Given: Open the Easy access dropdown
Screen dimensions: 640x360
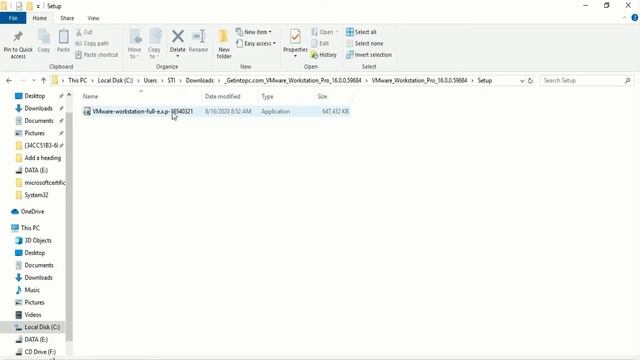Looking at the screenshot, I should tap(256, 43).
